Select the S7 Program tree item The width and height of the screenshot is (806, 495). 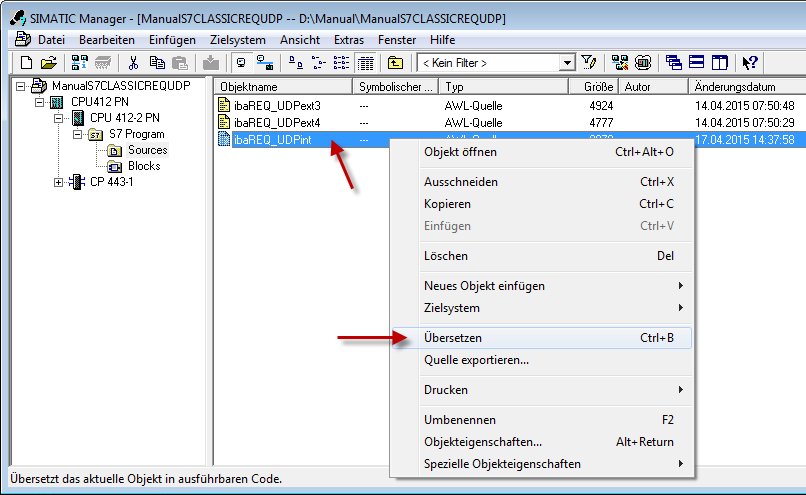pyautogui.click(x=136, y=134)
